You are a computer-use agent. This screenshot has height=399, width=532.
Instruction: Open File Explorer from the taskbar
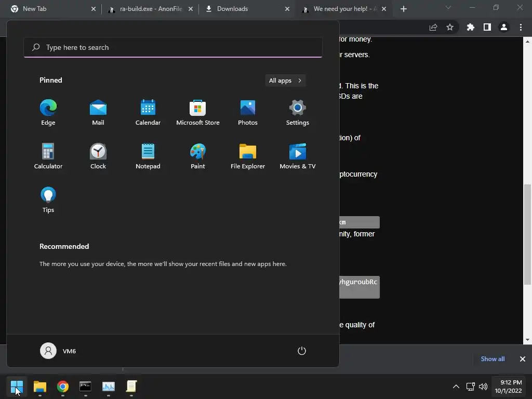(39, 387)
